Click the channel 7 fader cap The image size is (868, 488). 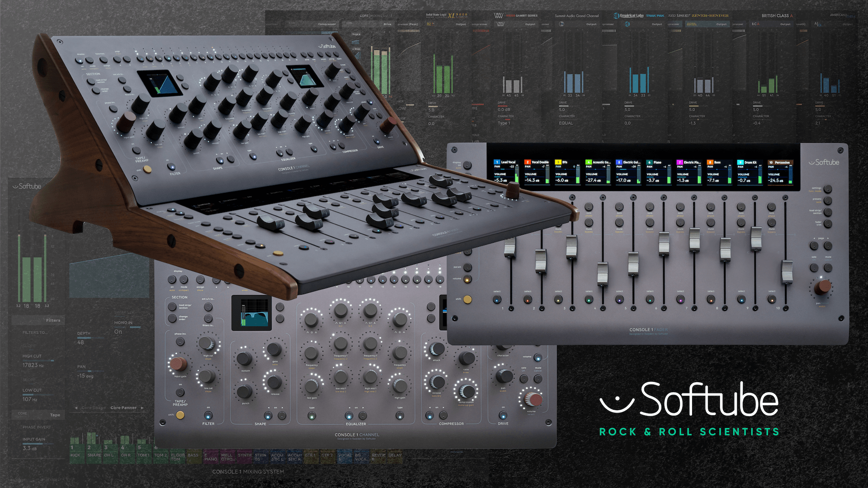(x=694, y=240)
